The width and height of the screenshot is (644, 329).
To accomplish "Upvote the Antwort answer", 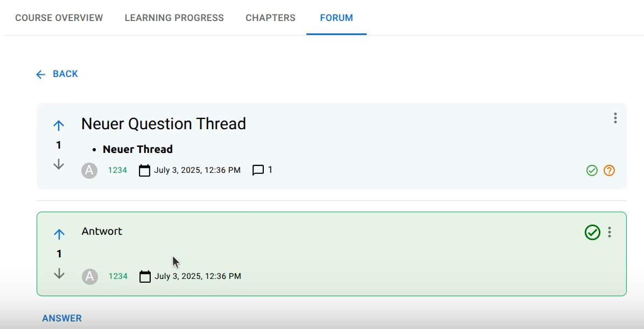I will coord(59,234).
